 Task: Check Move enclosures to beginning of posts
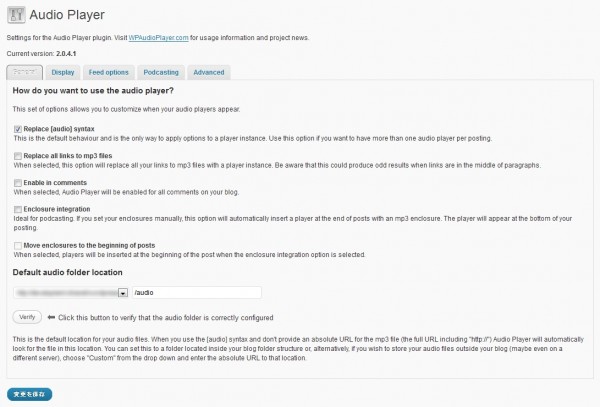pos(18,245)
